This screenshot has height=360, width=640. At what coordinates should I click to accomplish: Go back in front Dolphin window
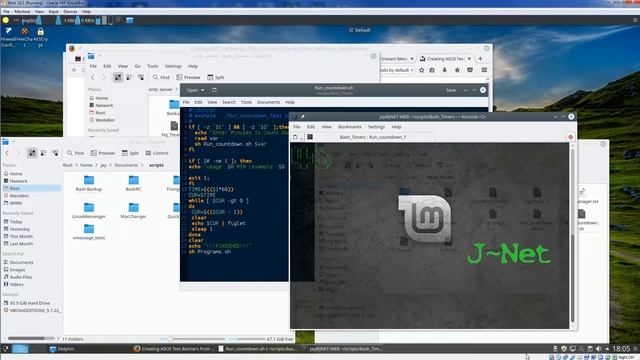click(x=7, y=153)
